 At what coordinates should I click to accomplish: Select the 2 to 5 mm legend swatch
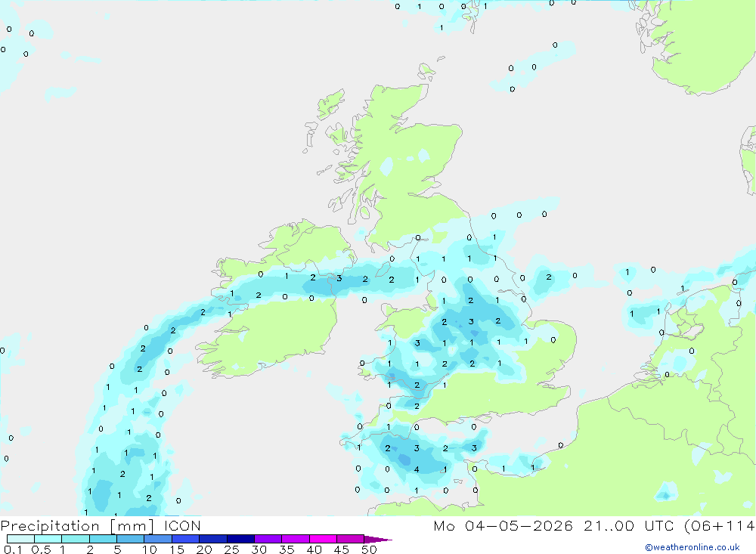tap(103, 539)
